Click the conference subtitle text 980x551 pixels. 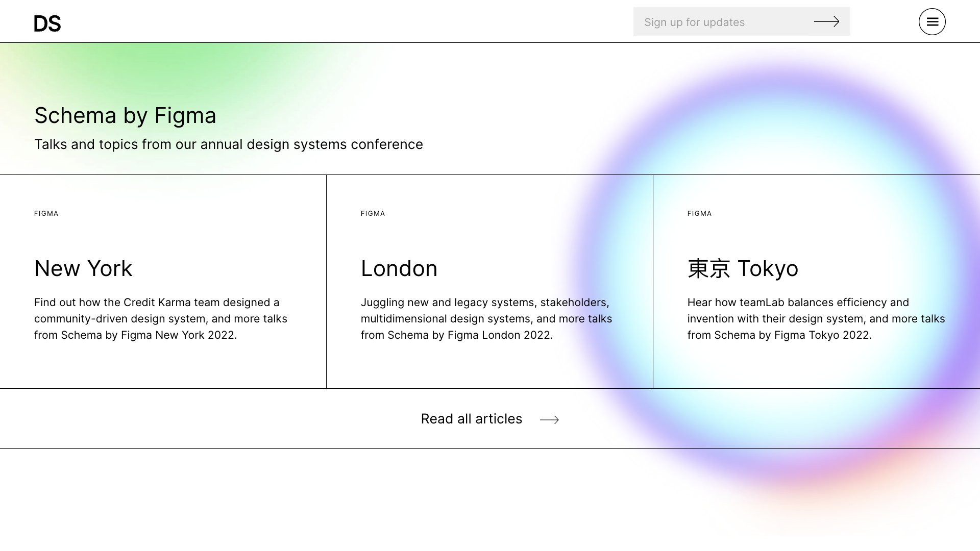click(x=229, y=144)
